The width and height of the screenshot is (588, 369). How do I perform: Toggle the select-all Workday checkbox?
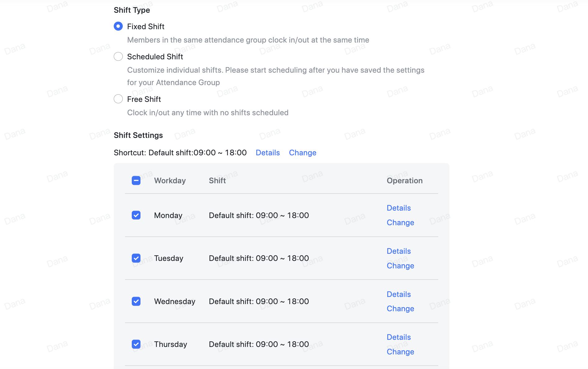click(136, 180)
